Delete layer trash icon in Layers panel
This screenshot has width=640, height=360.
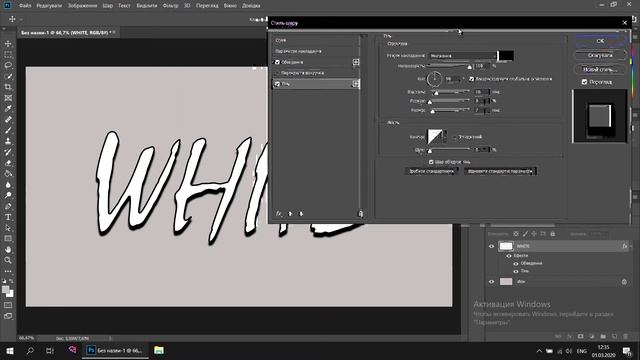(x=625, y=336)
